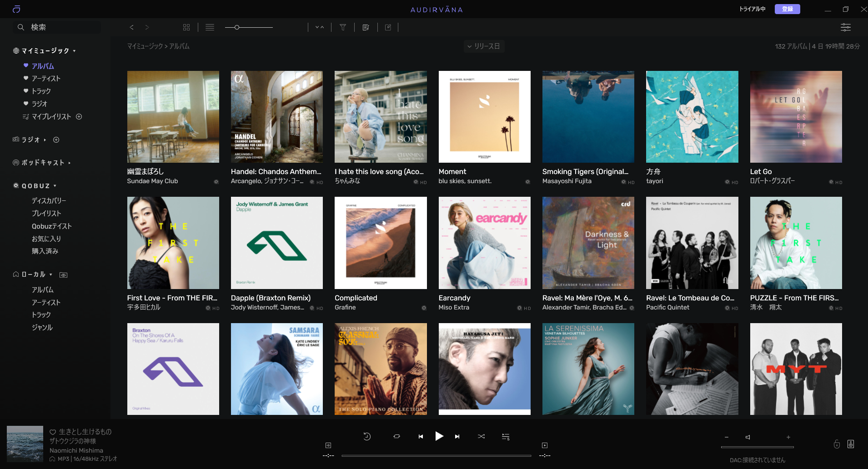
Task: Open audio settings sliders icon
Action: 845,27
